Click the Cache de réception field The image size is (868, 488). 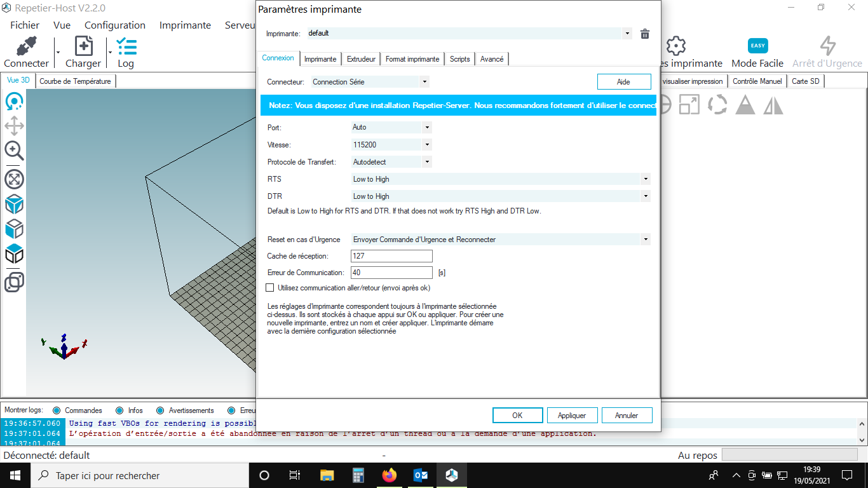tap(391, 256)
